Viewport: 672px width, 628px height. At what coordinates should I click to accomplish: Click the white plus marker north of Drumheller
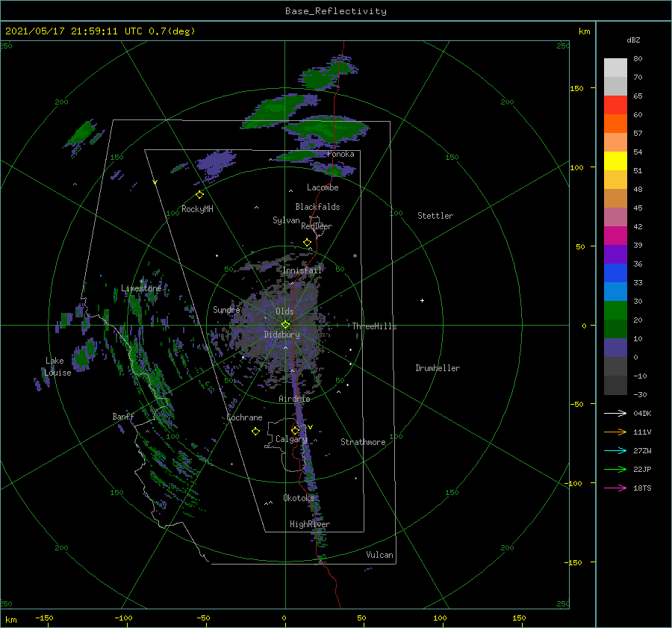click(x=422, y=300)
